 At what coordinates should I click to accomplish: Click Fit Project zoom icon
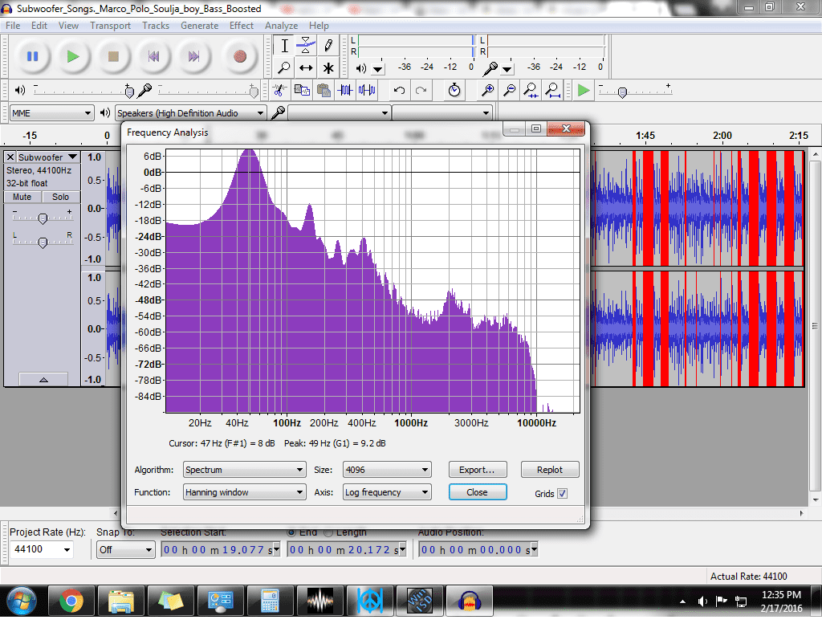552,90
